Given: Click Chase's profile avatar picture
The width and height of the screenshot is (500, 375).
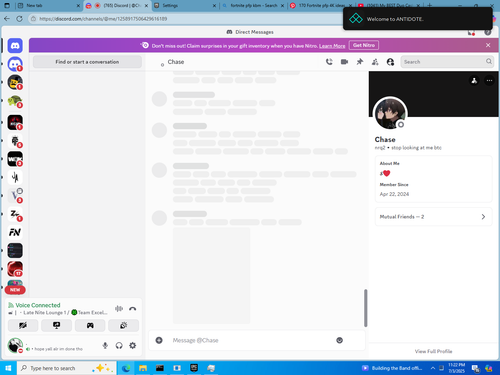Looking at the screenshot, I should 390,114.
